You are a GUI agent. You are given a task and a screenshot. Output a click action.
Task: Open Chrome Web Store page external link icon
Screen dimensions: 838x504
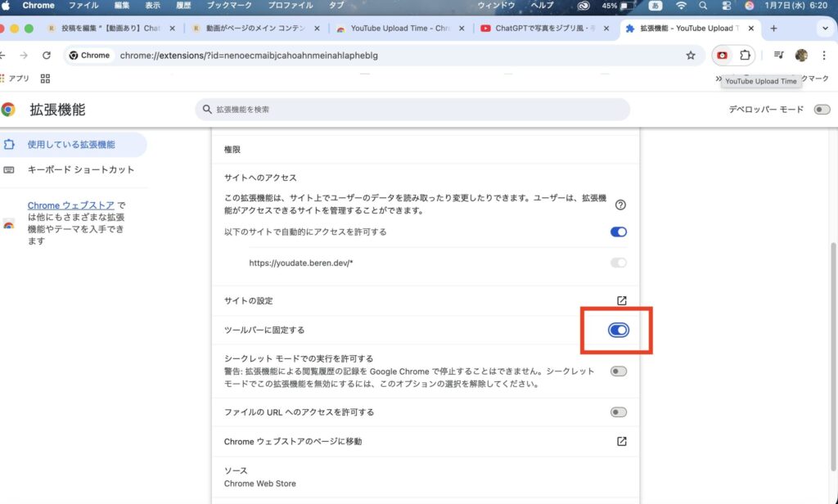pos(621,441)
